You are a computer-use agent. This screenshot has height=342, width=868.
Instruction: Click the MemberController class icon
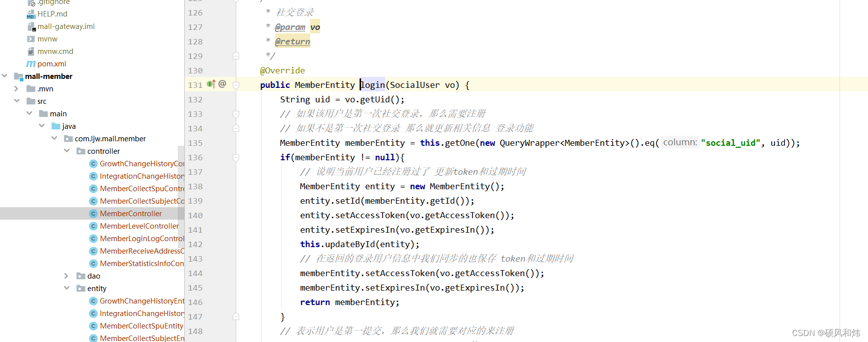tap(93, 214)
